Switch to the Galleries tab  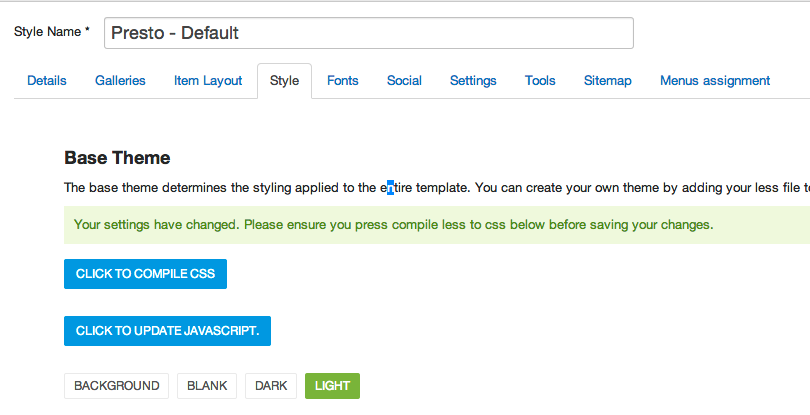120,81
